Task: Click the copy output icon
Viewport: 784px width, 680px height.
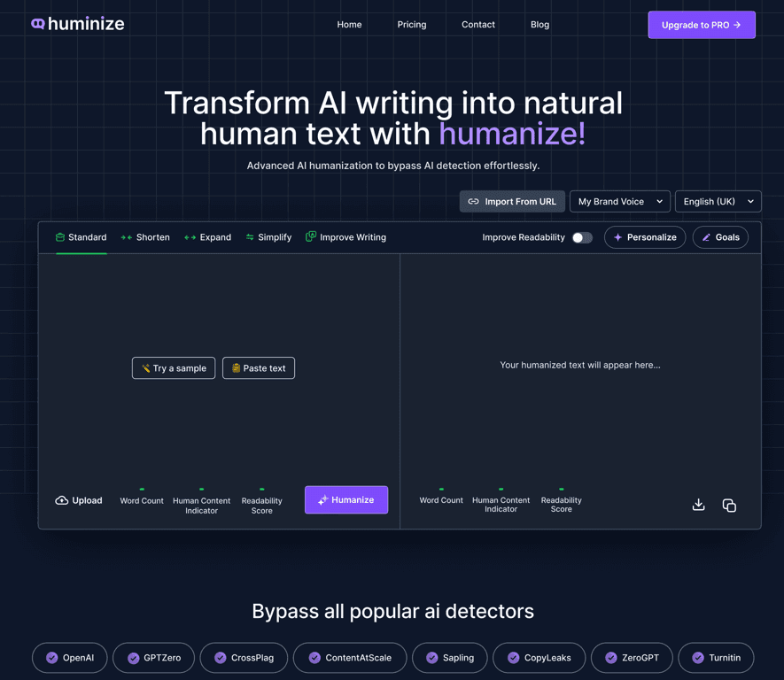Action: [728, 505]
